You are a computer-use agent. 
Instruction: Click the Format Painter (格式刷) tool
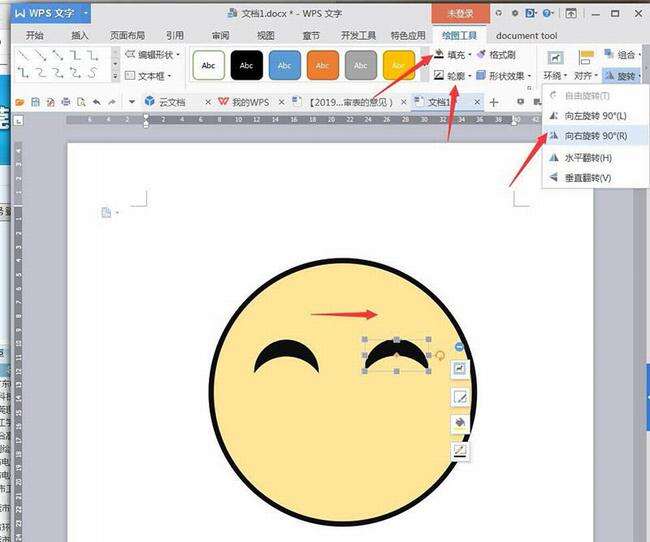496,54
